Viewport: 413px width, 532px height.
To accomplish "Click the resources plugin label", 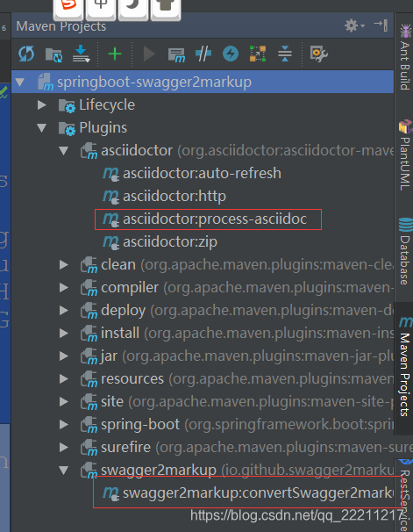I will click(132, 378).
